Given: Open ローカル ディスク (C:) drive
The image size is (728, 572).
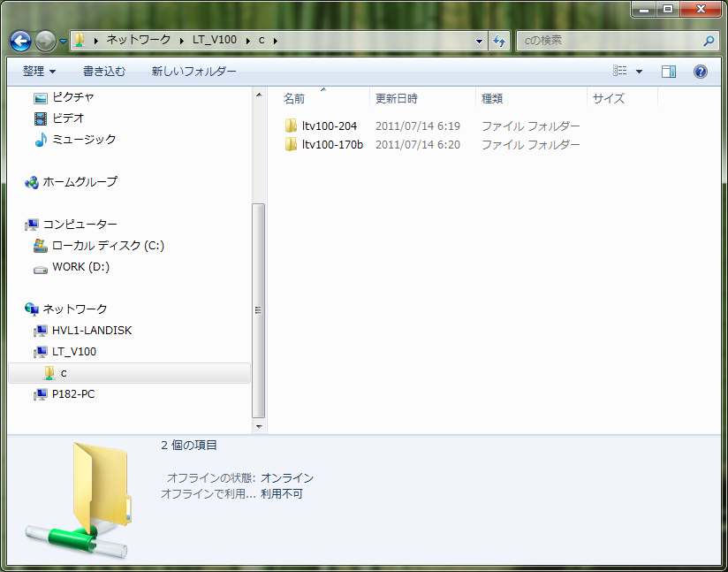Looking at the screenshot, I should pos(108,246).
